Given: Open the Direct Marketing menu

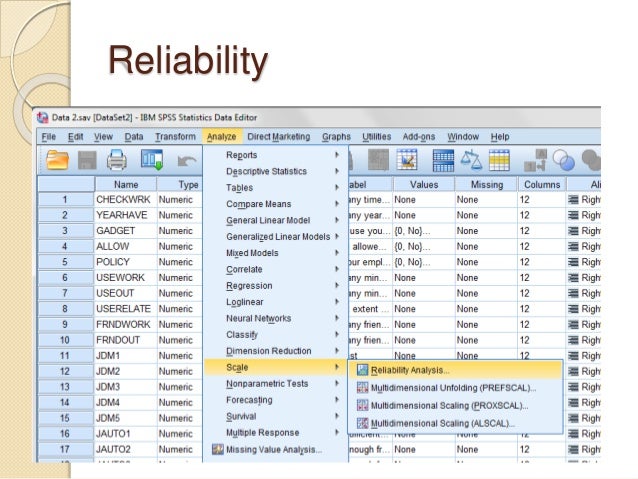Looking at the screenshot, I should (x=278, y=137).
